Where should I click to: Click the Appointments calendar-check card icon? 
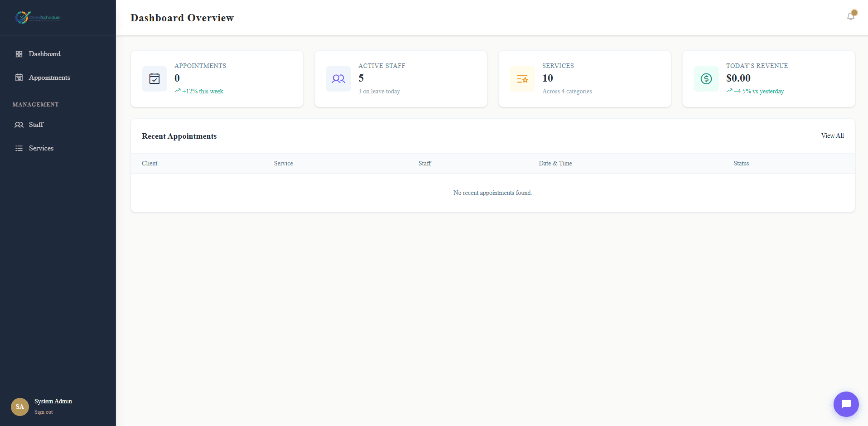[154, 79]
